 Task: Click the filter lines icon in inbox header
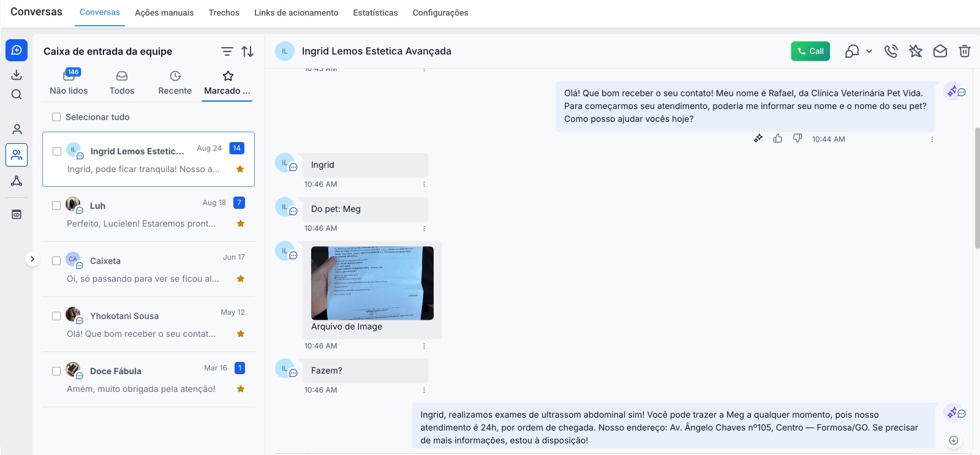(227, 51)
